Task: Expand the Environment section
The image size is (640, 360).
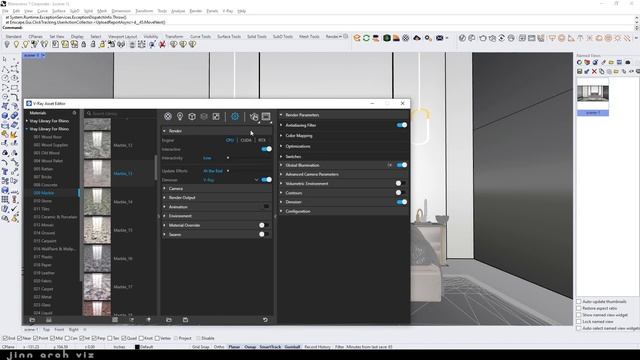Action: click(216, 216)
